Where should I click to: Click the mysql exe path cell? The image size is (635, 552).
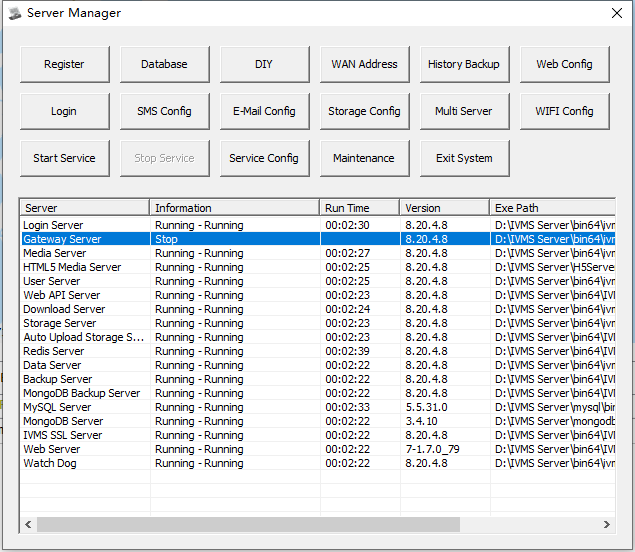(555, 407)
